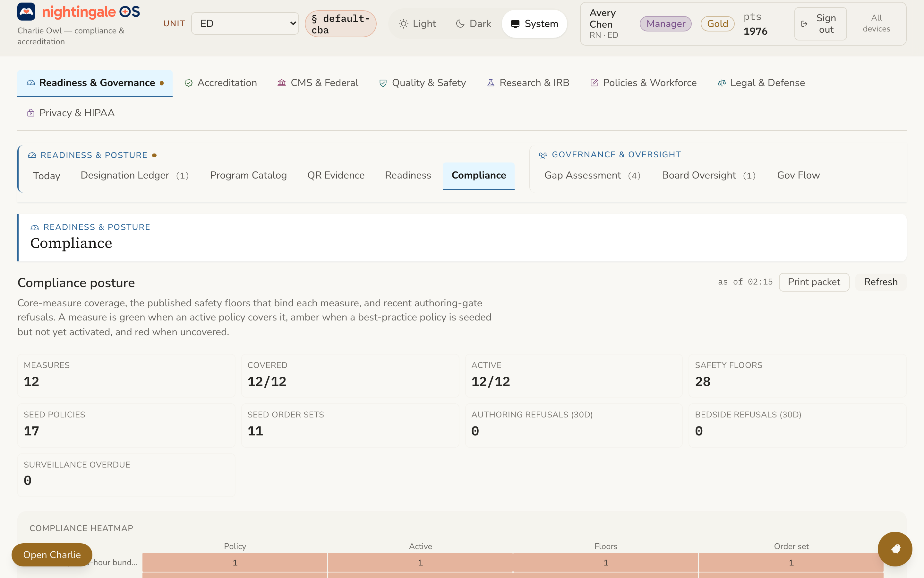Click the Sign out button
This screenshot has width=924, height=578.
(x=820, y=24)
